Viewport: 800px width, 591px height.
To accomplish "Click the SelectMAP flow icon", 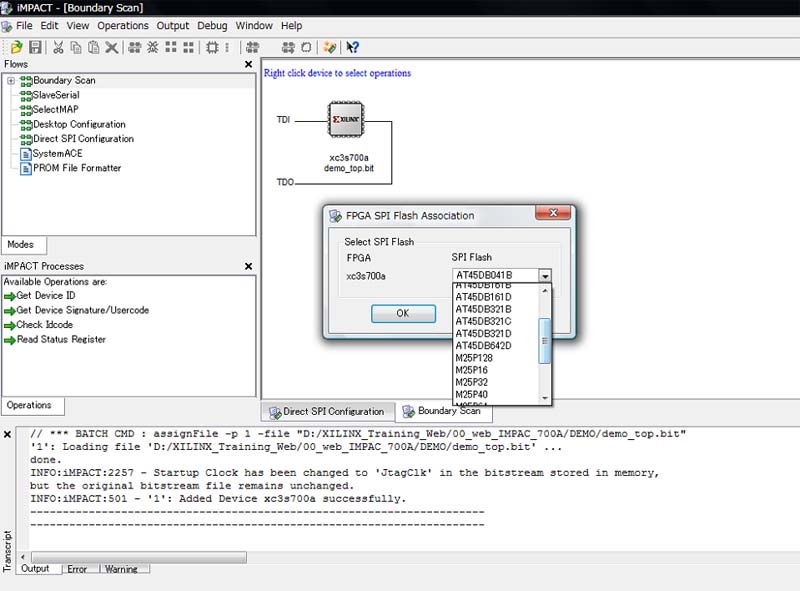I will click(x=26, y=109).
